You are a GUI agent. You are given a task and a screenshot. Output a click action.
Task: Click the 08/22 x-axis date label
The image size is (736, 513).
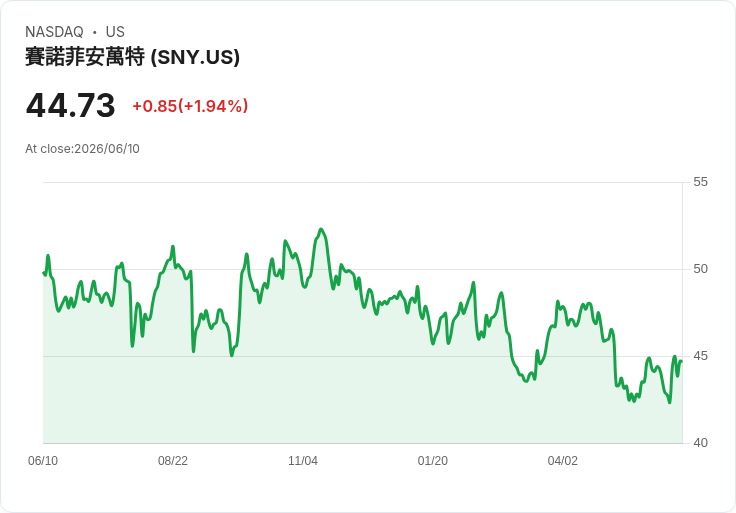coord(173,461)
